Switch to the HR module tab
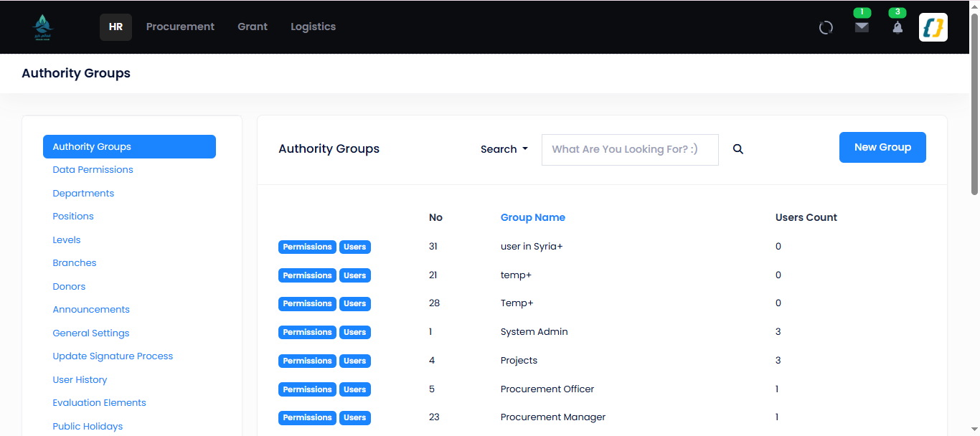 pyautogui.click(x=116, y=27)
